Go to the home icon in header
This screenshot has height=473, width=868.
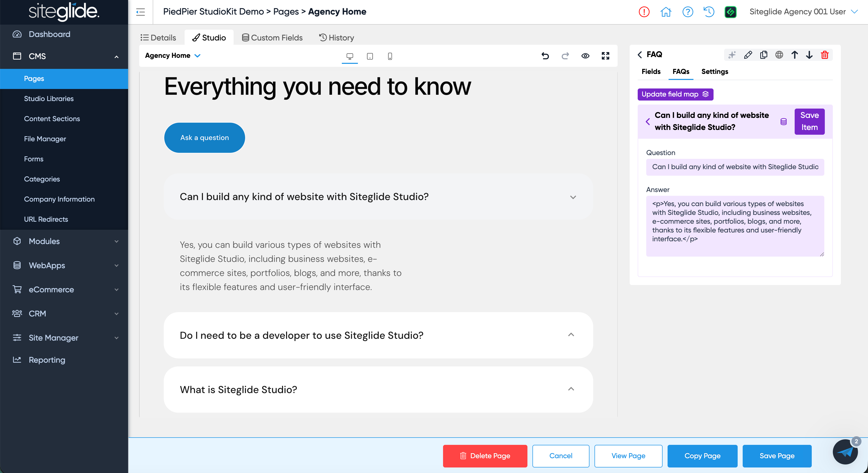pos(666,12)
